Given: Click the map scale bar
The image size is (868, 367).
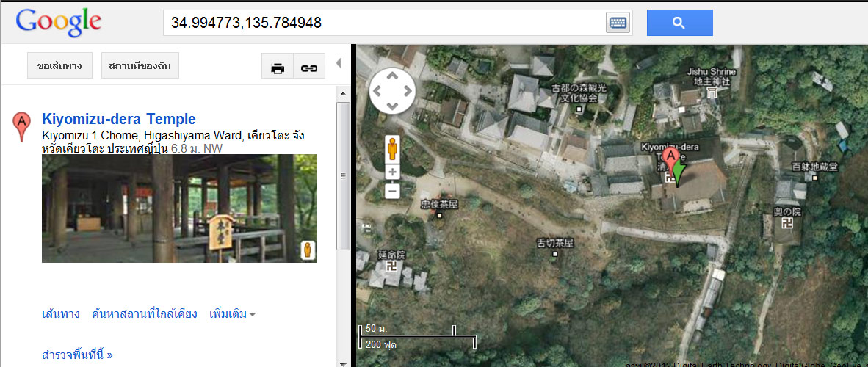Looking at the screenshot, I should coord(418,337).
